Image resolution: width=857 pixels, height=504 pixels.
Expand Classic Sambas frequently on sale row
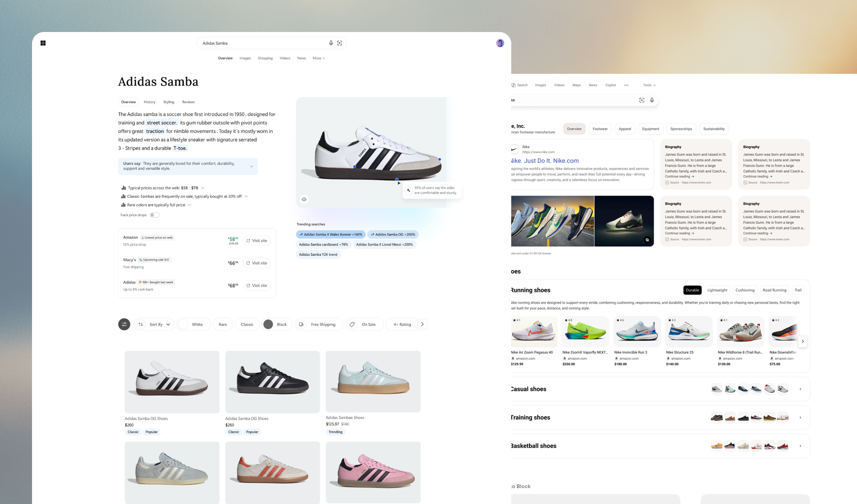coord(246,196)
